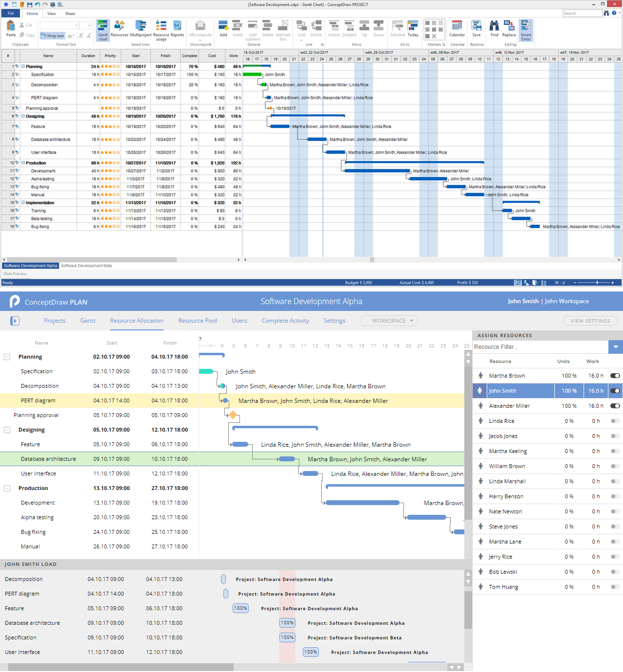Toggle off John Smith resource assignment
Image resolution: width=623 pixels, height=672 pixels.
(x=615, y=391)
